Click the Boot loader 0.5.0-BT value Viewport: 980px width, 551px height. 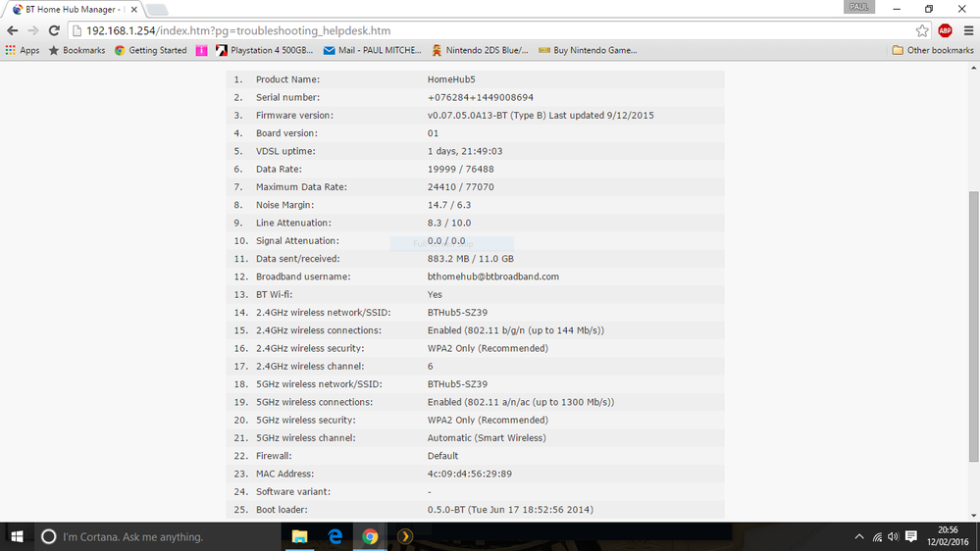(511, 510)
